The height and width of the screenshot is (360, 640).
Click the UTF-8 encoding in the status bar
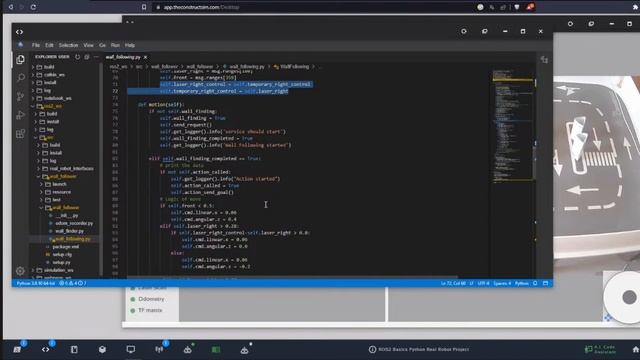click(x=483, y=283)
